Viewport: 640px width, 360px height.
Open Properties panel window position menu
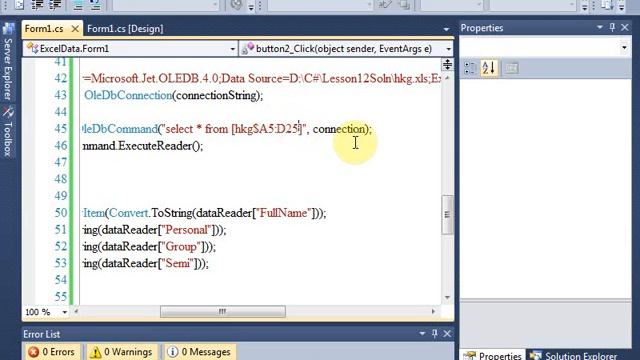[x=600, y=27]
